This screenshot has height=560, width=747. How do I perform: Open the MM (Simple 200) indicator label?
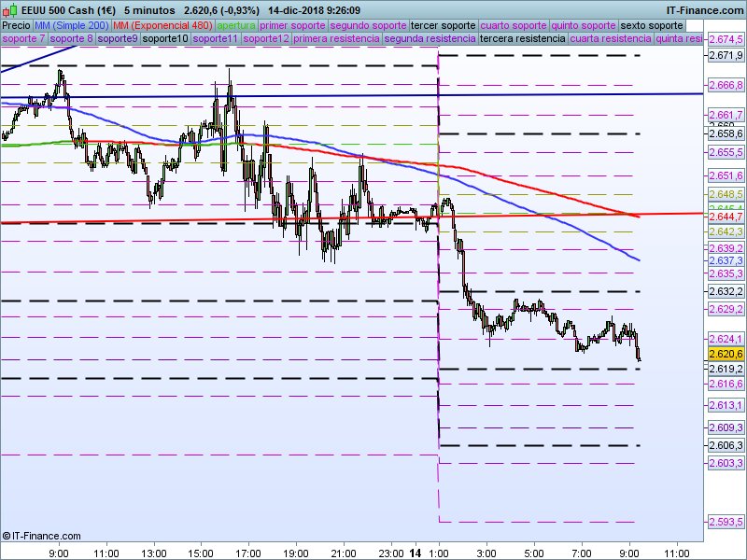pos(72,26)
